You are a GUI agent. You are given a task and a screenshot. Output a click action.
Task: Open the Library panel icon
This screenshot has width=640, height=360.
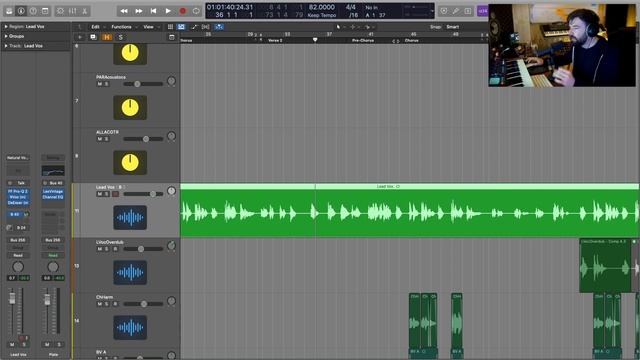9,11
